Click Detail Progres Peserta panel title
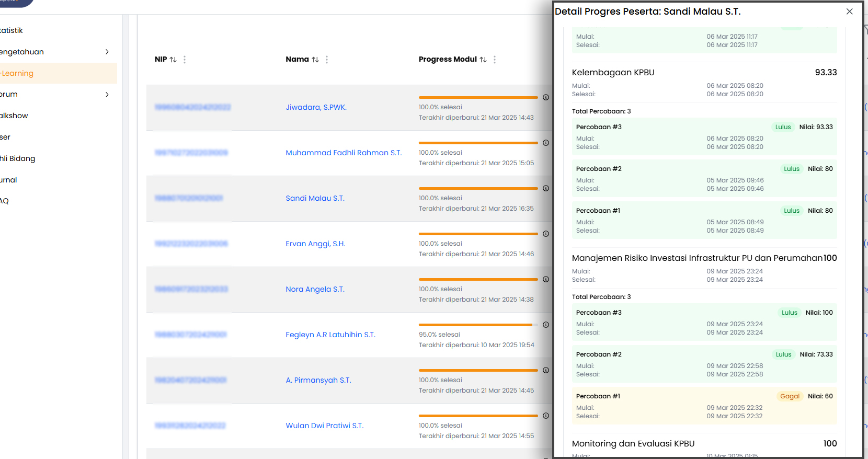Image resolution: width=868 pixels, height=459 pixels. pyautogui.click(x=647, y=12)
